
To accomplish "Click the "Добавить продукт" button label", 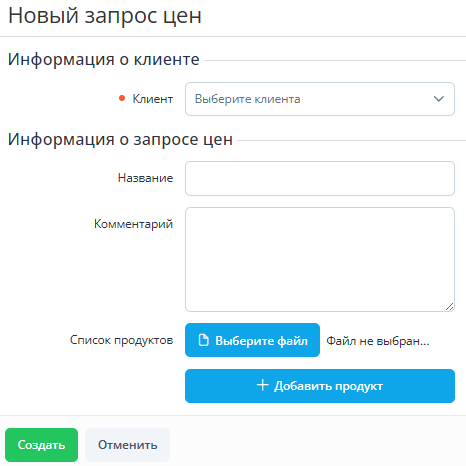I will pos(328,386).
